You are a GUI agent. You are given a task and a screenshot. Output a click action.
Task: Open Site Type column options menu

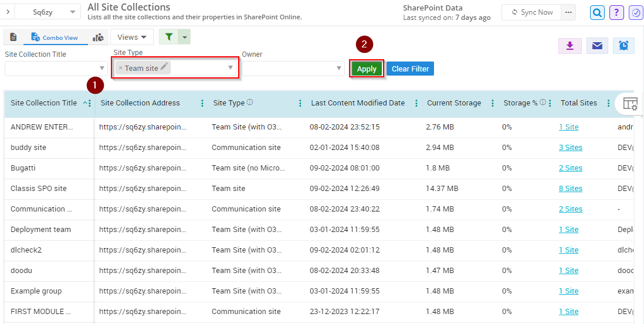300,103
